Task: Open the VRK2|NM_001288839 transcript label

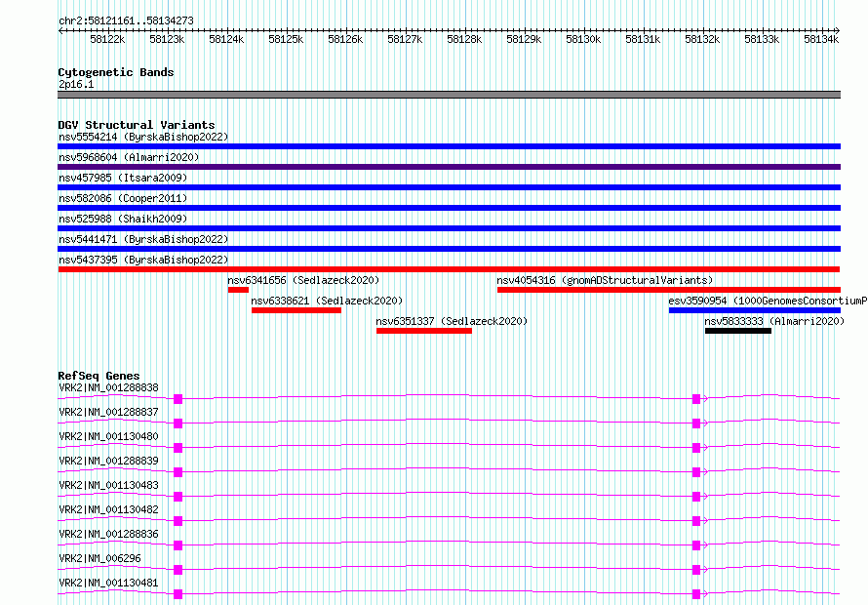Action: tap(108, 461)
